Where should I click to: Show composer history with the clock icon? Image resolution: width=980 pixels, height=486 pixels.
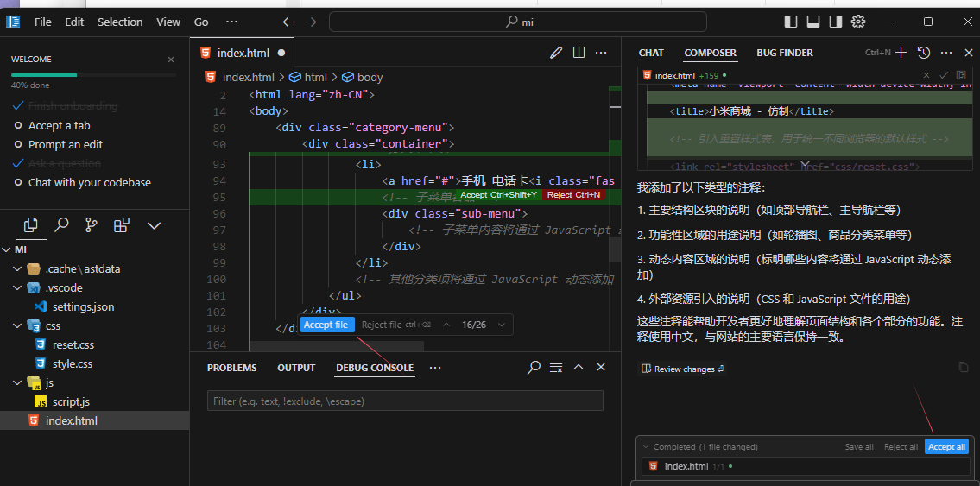[924, 53]
